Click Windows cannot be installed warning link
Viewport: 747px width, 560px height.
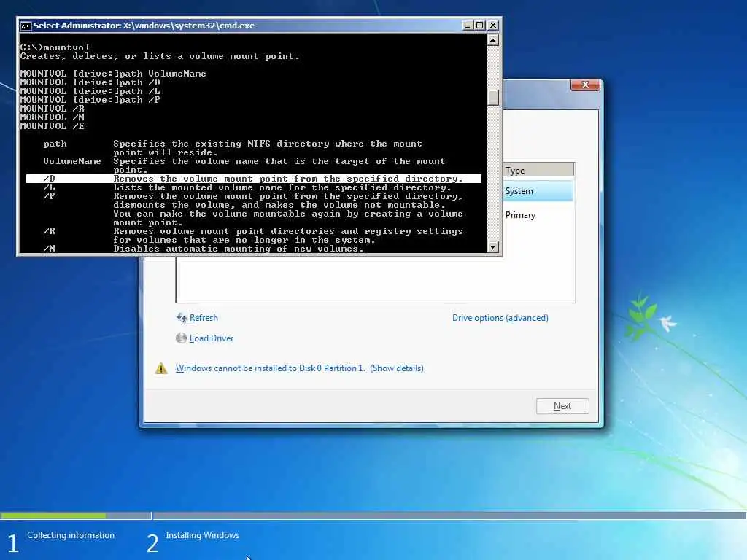click(x=300, y=368)
